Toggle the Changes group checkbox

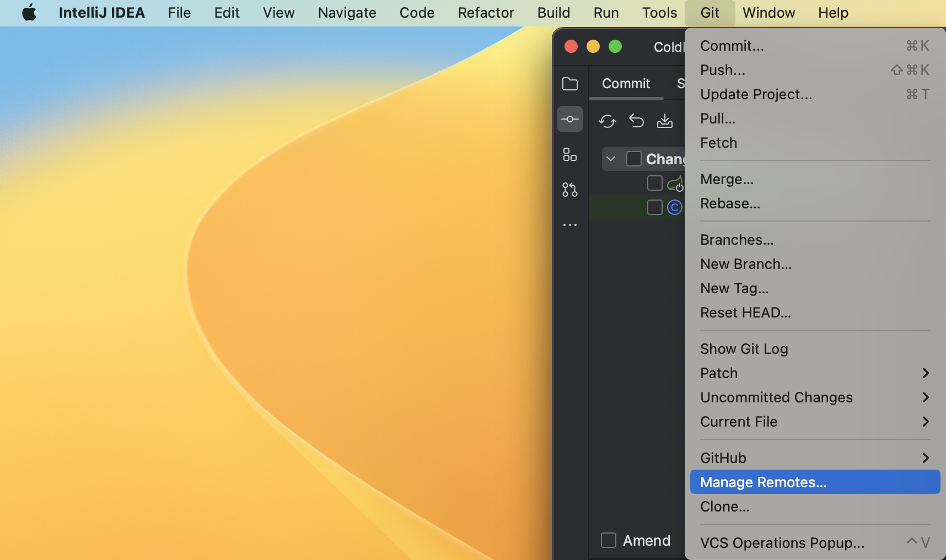coord(634,159)
